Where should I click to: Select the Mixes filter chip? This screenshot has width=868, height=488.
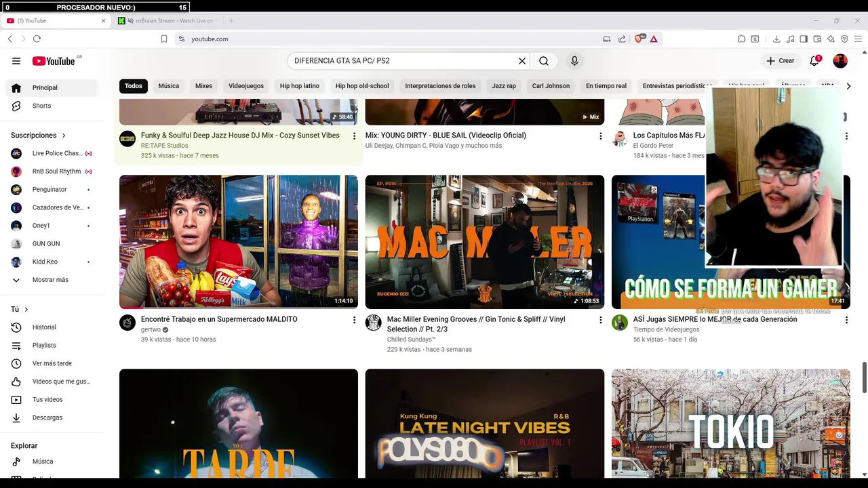(x=203, y=86)
